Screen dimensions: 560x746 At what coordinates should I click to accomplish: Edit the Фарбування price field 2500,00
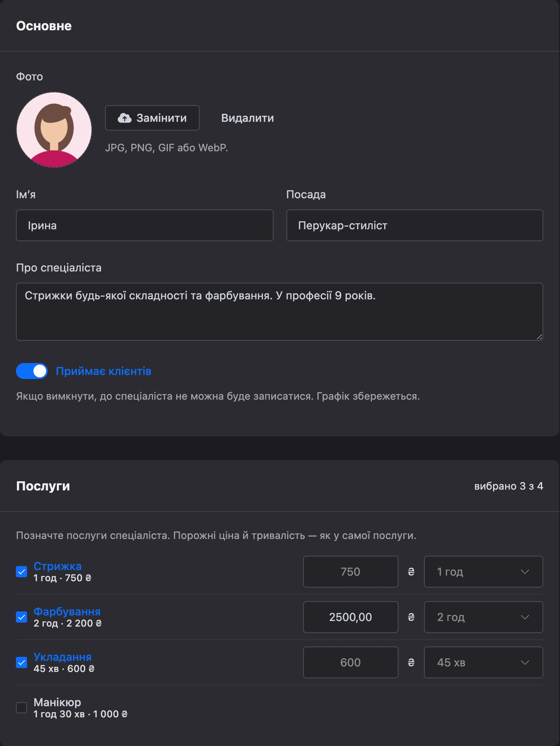tap(350, 617)
